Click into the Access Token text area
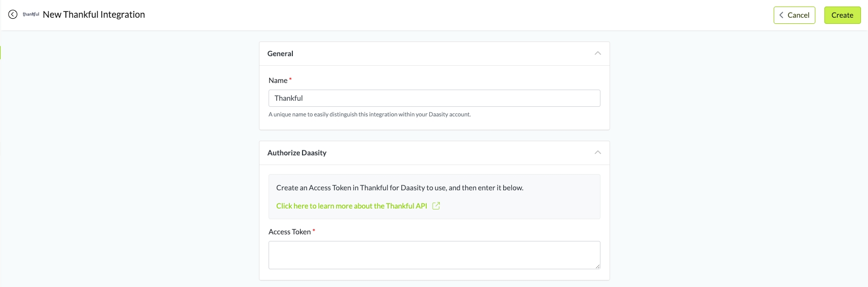 [x=434, y=255]
